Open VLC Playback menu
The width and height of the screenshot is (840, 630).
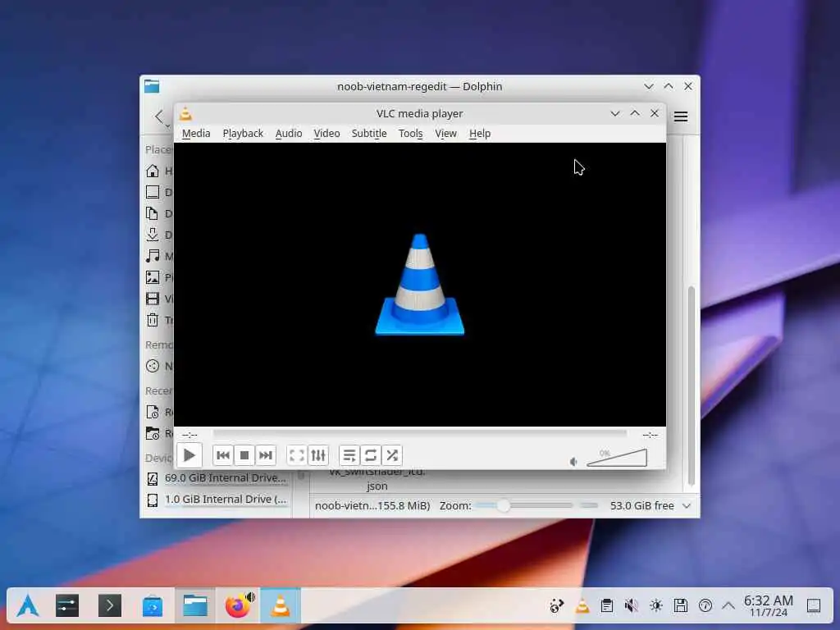click(x=243, y=134)
